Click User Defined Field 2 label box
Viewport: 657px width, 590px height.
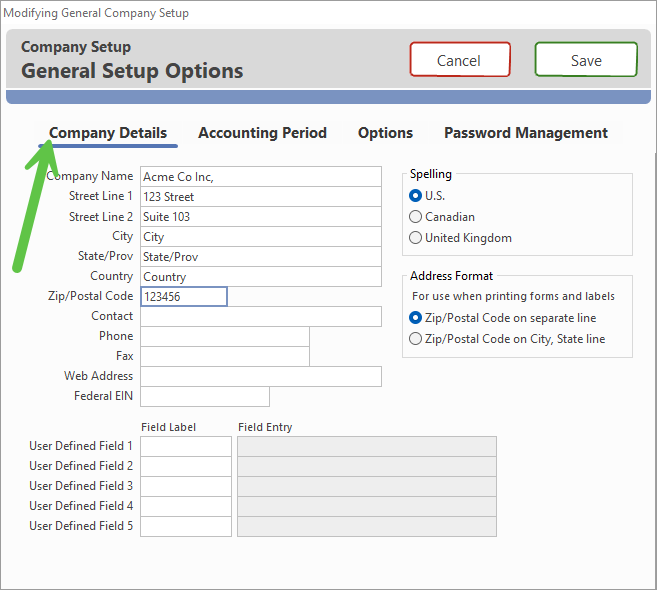(x=186, y=466)
